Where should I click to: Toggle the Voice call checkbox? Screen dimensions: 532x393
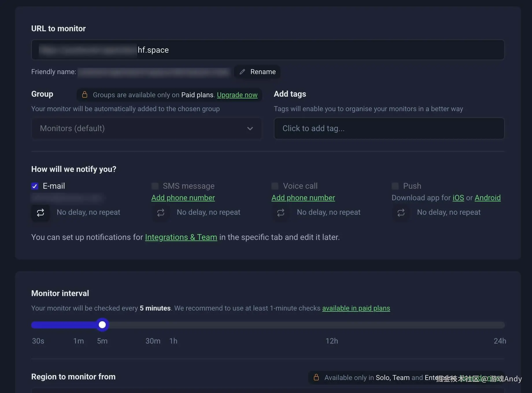pyautogui.click(x=275, y=186)
